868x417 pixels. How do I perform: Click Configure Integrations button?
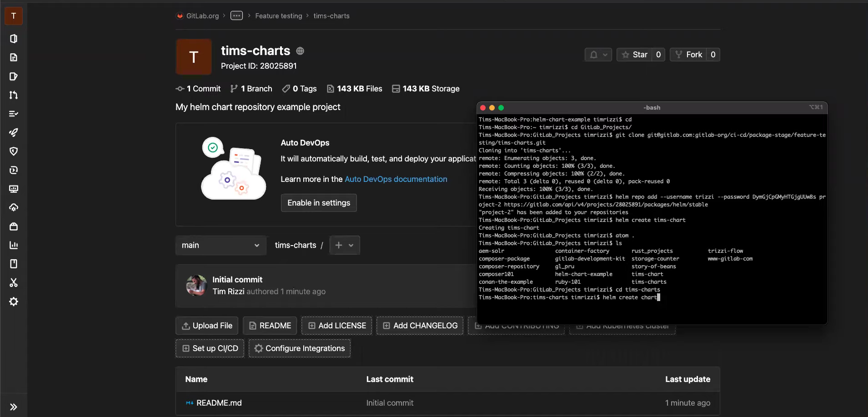click(300, 348)
